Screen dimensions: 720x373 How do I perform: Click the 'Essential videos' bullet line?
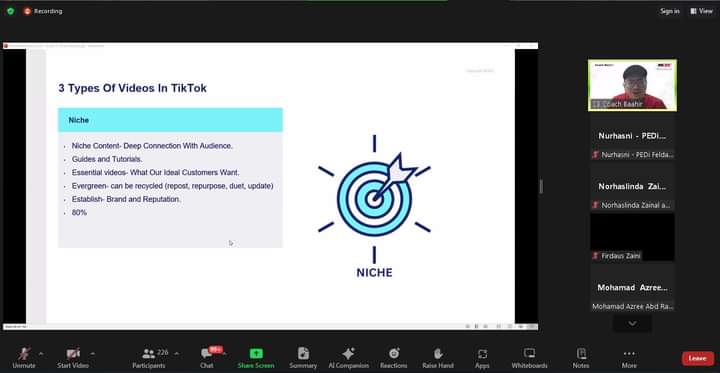click(155, 173)
